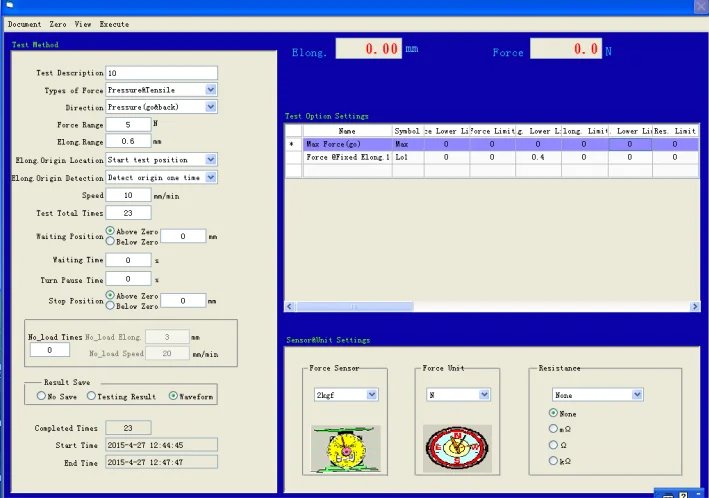The width and height of the screenshot is (709, 498).
Task: Click the application icon in title bar
Action: point(10,5)
